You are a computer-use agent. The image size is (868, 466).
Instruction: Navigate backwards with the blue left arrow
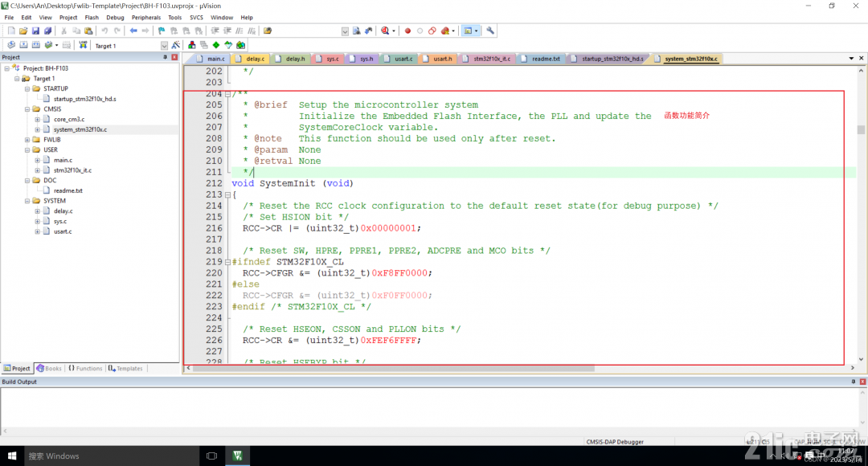tap(133, 31)
